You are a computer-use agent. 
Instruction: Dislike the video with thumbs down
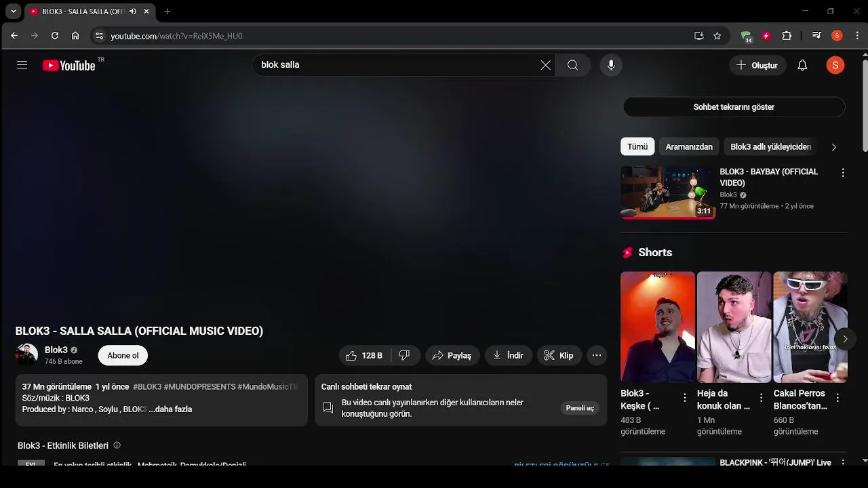tap(405, 355)
